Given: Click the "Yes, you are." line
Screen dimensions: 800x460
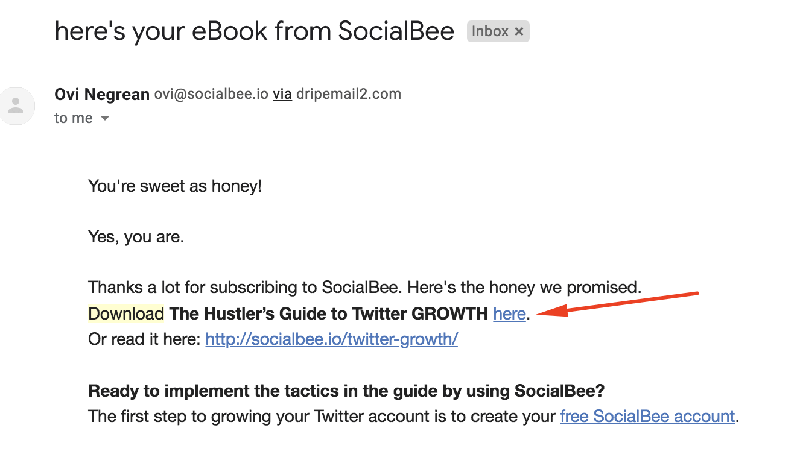Looking at the screenshot, I should point(136,238).
